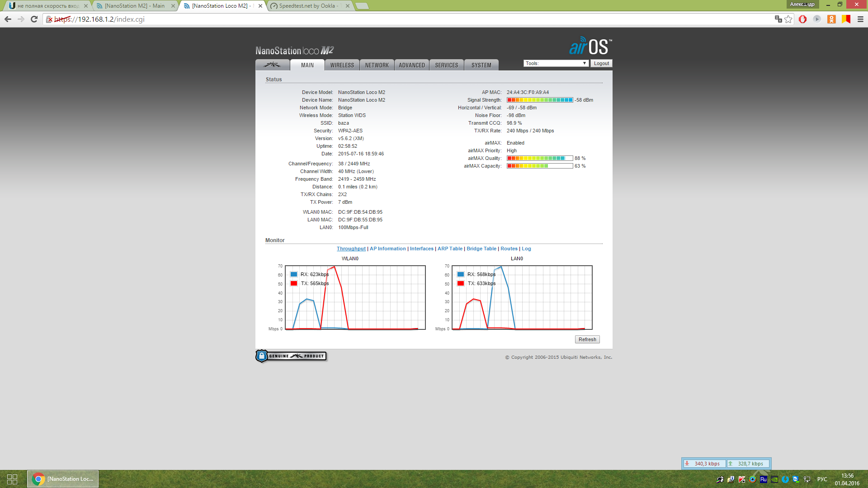Click the TeamViewer tray icon
Viewport: 868px width, 488px height.
click(796, 479)
